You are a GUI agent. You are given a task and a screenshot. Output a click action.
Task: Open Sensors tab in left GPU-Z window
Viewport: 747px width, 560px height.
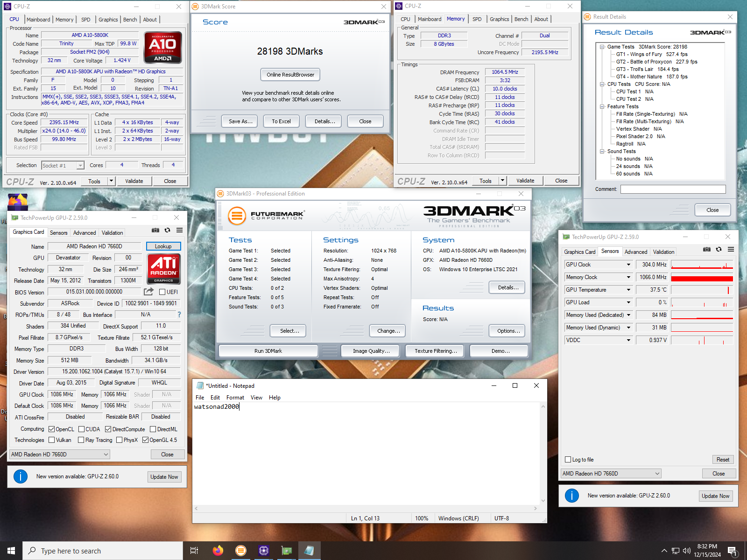(59, 233)
